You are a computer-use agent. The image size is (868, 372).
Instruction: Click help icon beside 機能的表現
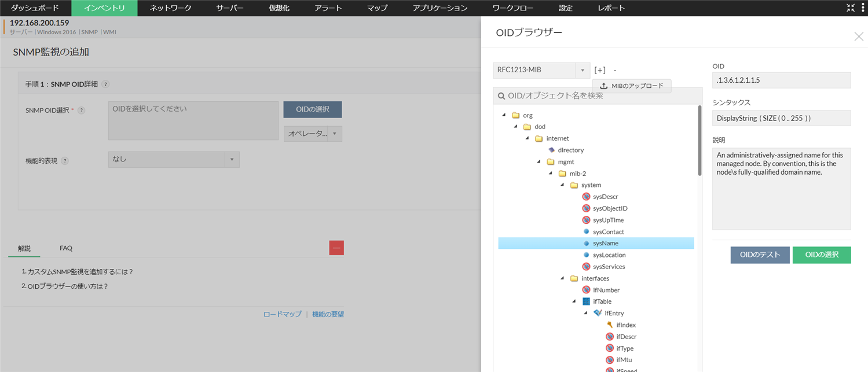pos(65,160)
